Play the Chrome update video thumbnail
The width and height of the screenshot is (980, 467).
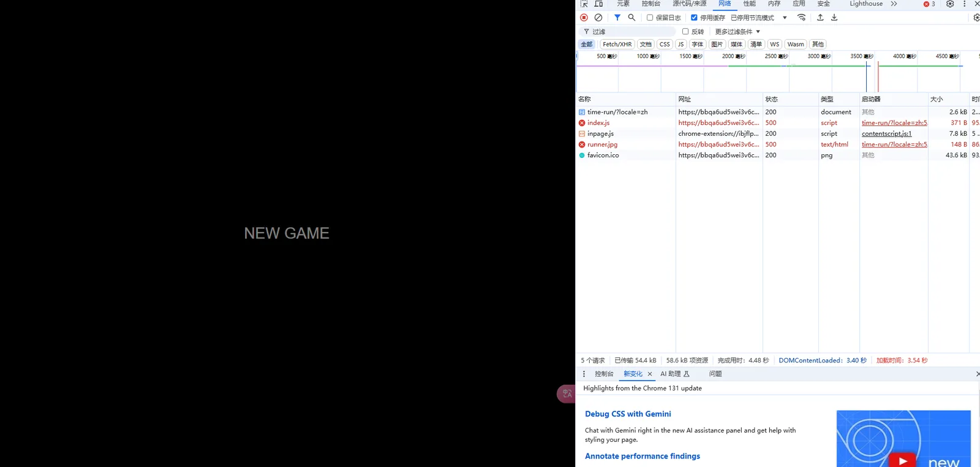coord(902,460)
